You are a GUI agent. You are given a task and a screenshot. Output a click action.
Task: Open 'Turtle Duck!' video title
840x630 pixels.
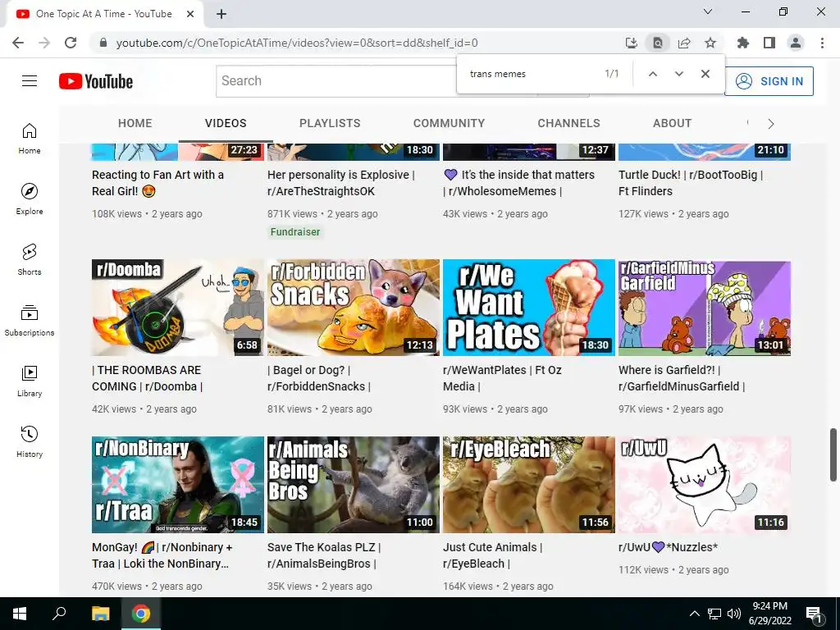pos(691,183)
